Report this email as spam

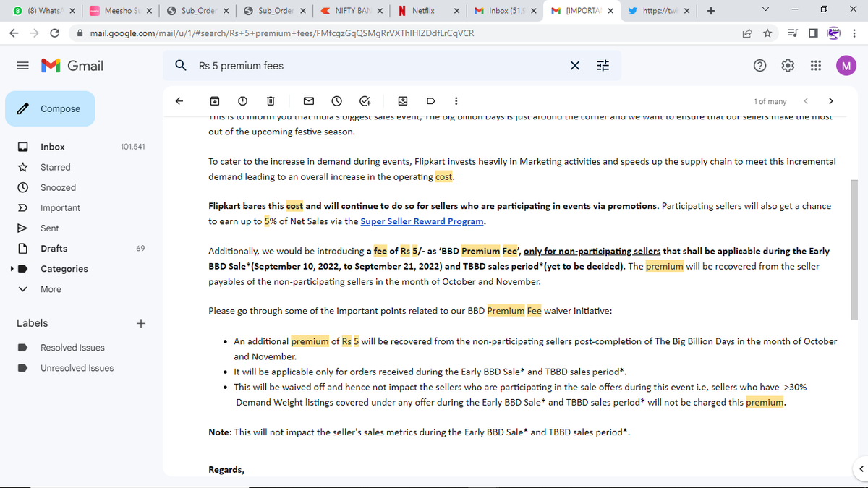point(242,101)
